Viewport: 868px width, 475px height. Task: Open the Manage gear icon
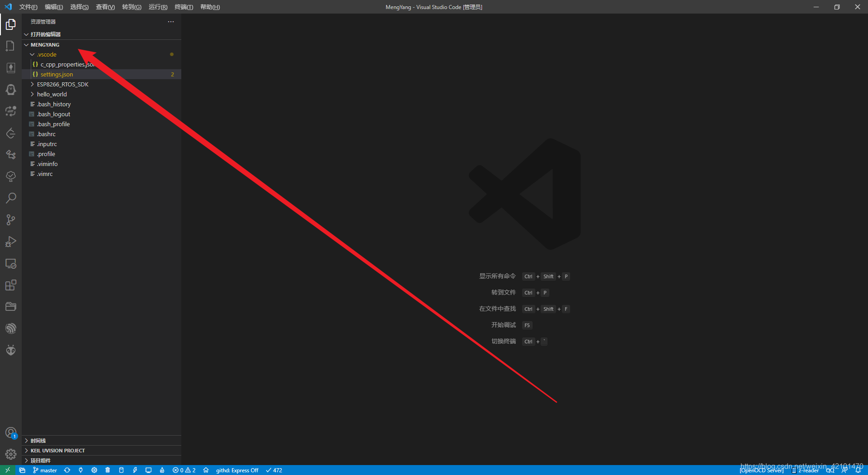[11, 454]
